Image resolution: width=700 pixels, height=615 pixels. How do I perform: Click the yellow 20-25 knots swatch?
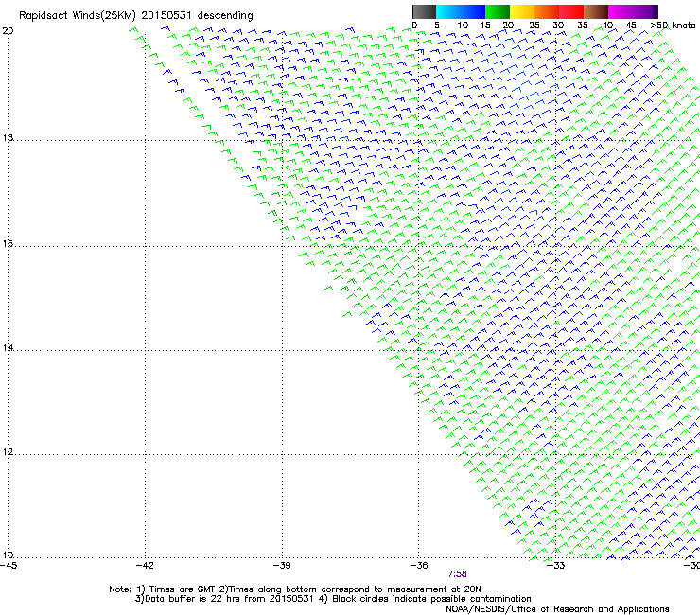click(x=522, y=11)
